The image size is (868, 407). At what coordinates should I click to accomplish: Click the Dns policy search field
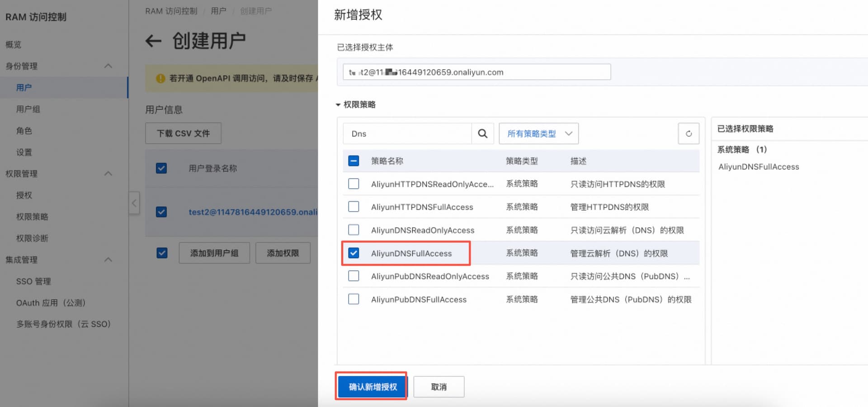tap(407, 133)
